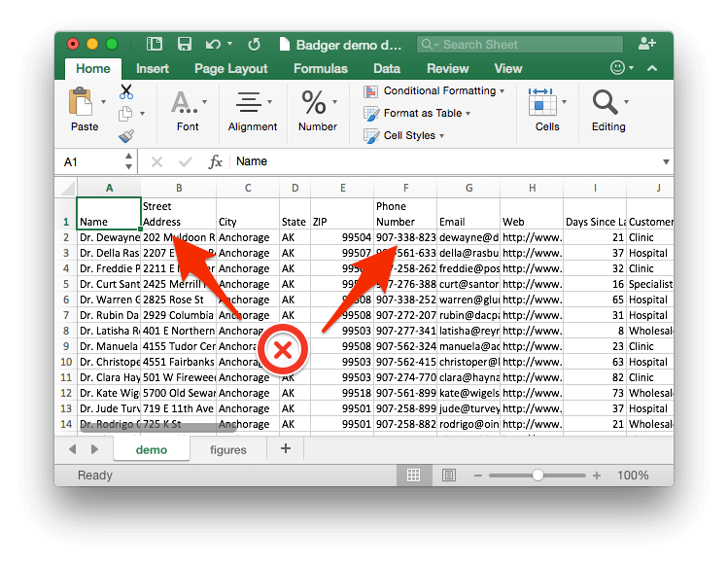The image size is (728, 564).
Task: Select the cell reading Specialist
Action: [650, 284]
